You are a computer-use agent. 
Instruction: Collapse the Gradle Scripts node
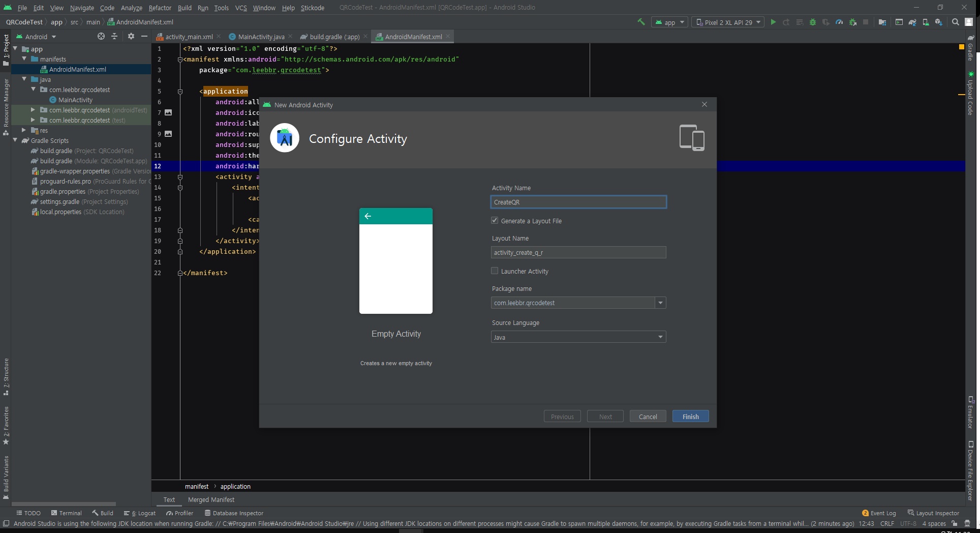point(15,140)
